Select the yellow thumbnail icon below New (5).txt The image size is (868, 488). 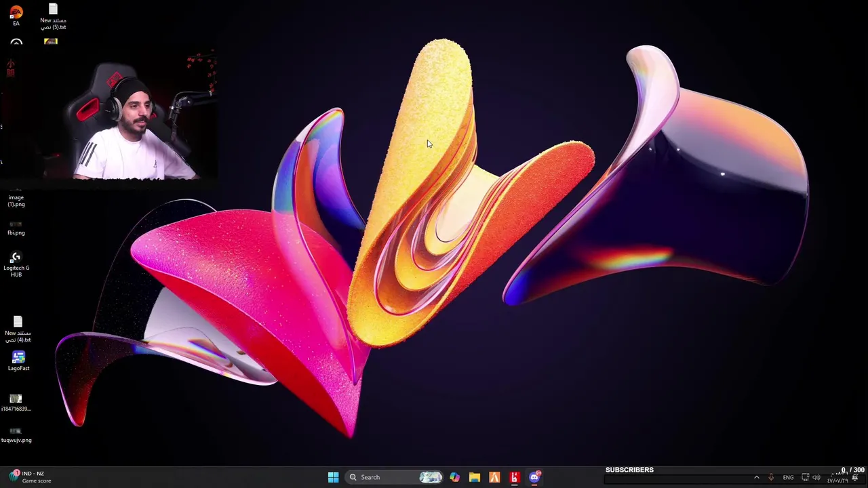(x=51, y=41)
